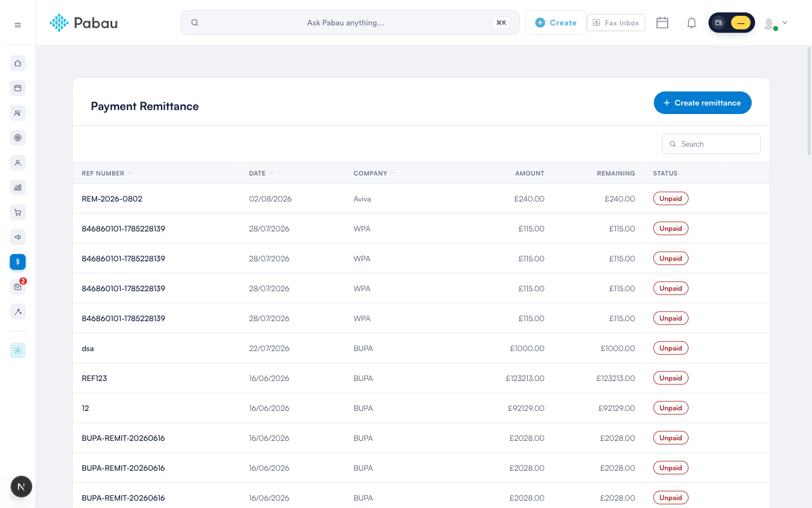The height and width of the screenshot is (508, 812).
Task: Click the wallet icon in dark pill
Action: click(x=718, y=23)
